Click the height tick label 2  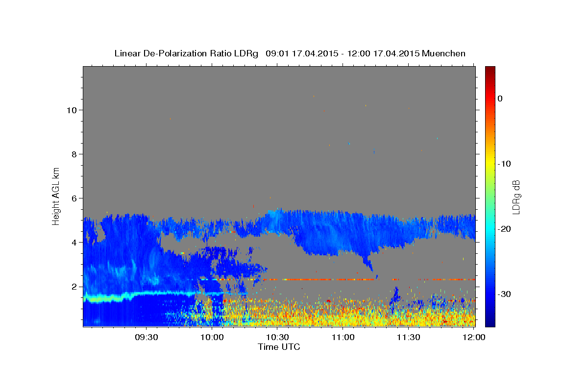tap(73, 286)
